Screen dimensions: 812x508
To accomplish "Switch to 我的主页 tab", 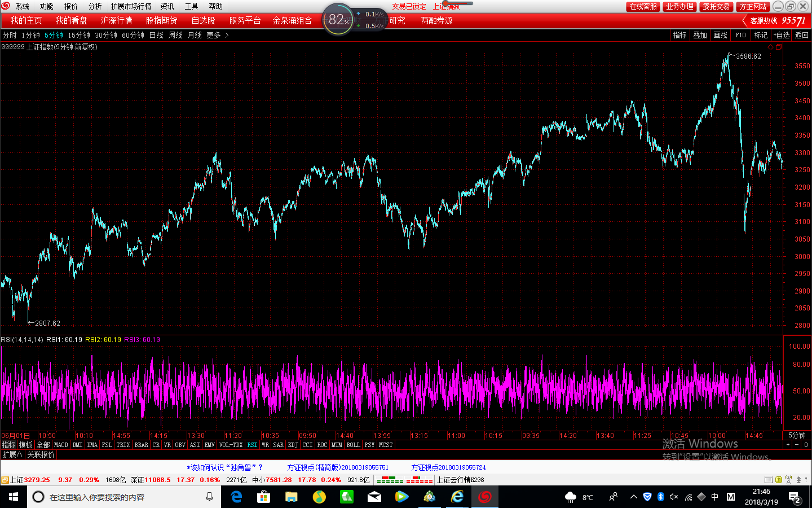I will [x=26, y=20].
